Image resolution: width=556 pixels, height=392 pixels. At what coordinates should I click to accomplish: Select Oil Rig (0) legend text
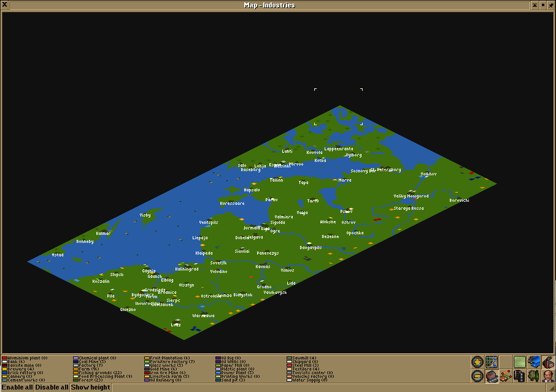[231, 358]
